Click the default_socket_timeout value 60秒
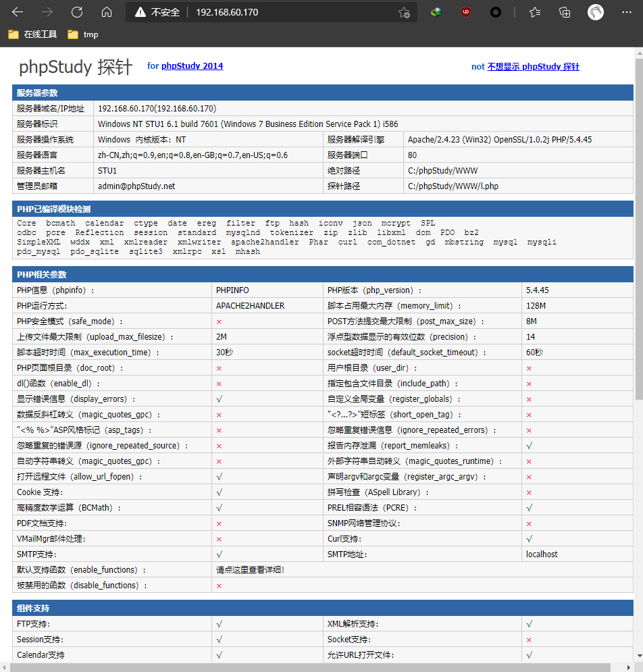This screenshot has width=643, height=672. (534, 353)
